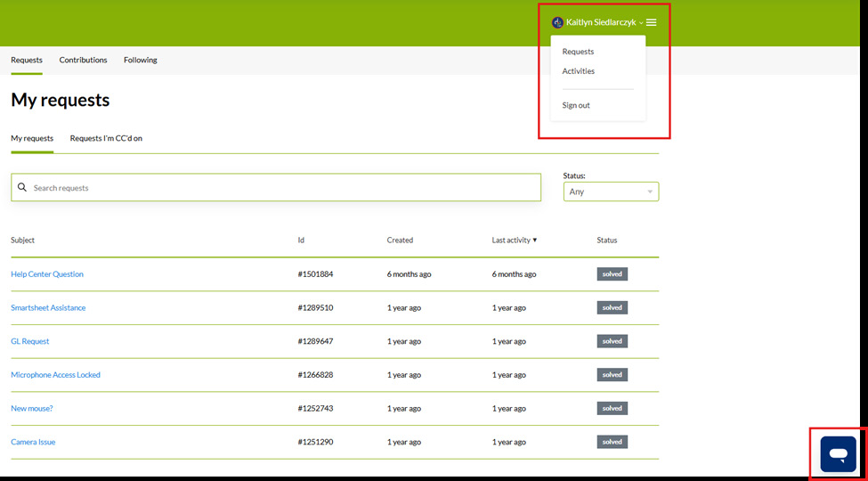Select Requests in the profile menu

pyautogui.click(x=578, y=52)
